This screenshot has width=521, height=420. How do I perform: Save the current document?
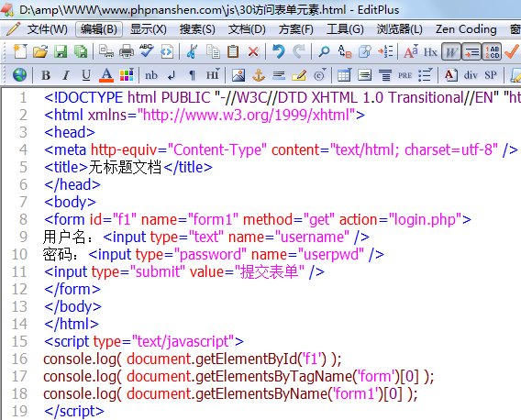point(61,51)
